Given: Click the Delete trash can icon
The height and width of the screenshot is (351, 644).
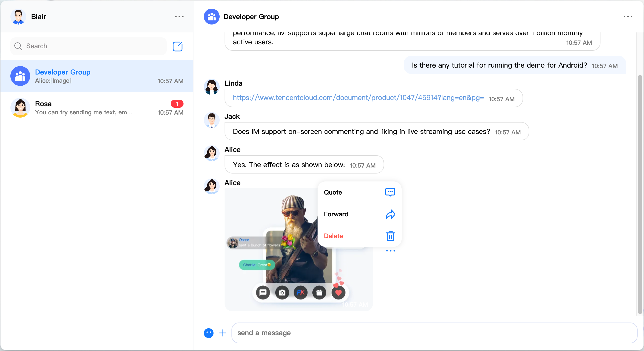Looking at the screenshot, I should pos(390,236).
